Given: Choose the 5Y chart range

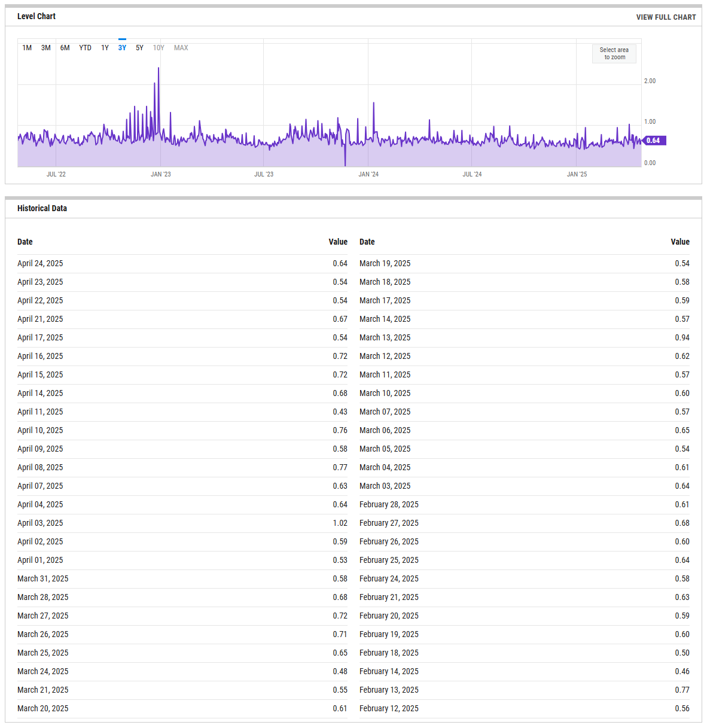Looking at the screenshot, I should pos(139,48).
